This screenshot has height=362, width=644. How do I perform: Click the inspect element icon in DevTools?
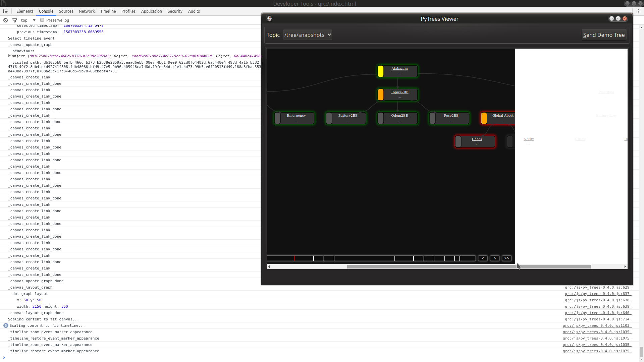tap(5, 11)
